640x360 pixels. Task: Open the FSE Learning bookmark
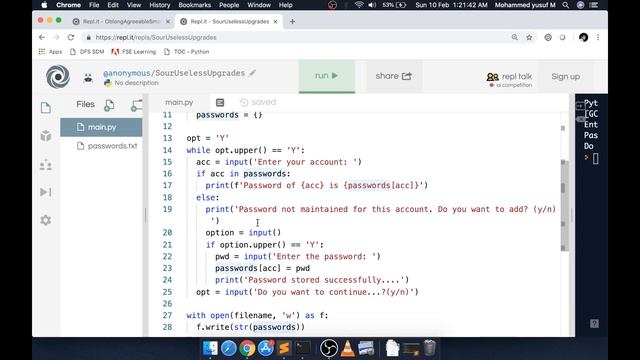pyautogui.click(x=134, y=52)
